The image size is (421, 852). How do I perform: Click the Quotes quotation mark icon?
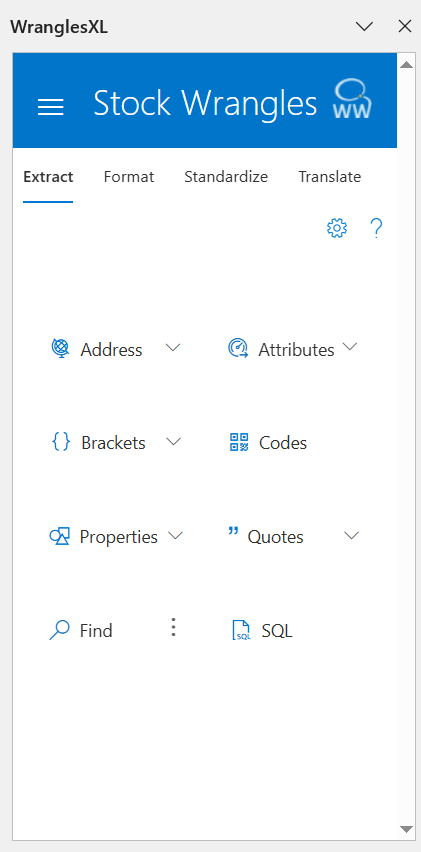coord(234,531)
